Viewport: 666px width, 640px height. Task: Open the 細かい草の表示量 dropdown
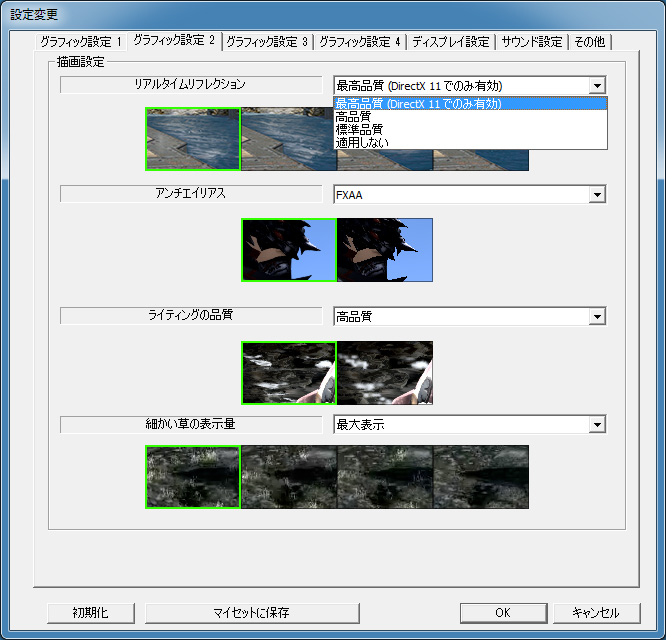[470, 424]
